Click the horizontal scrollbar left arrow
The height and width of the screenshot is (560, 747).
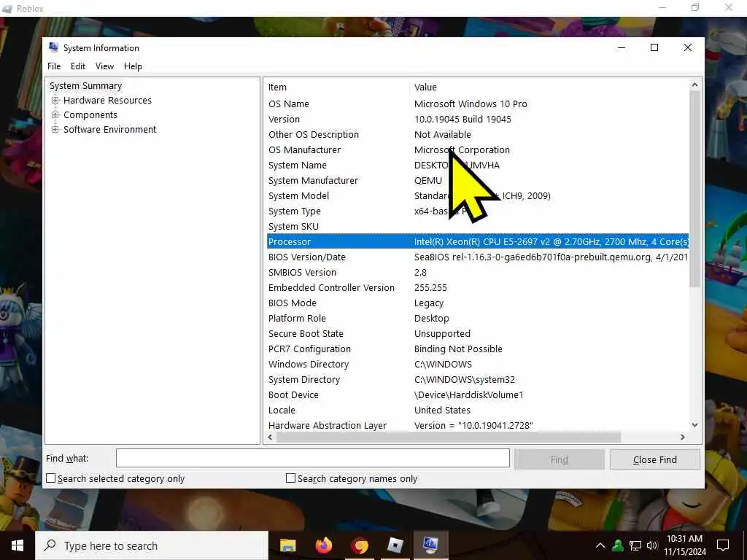[x=271, y=437]
